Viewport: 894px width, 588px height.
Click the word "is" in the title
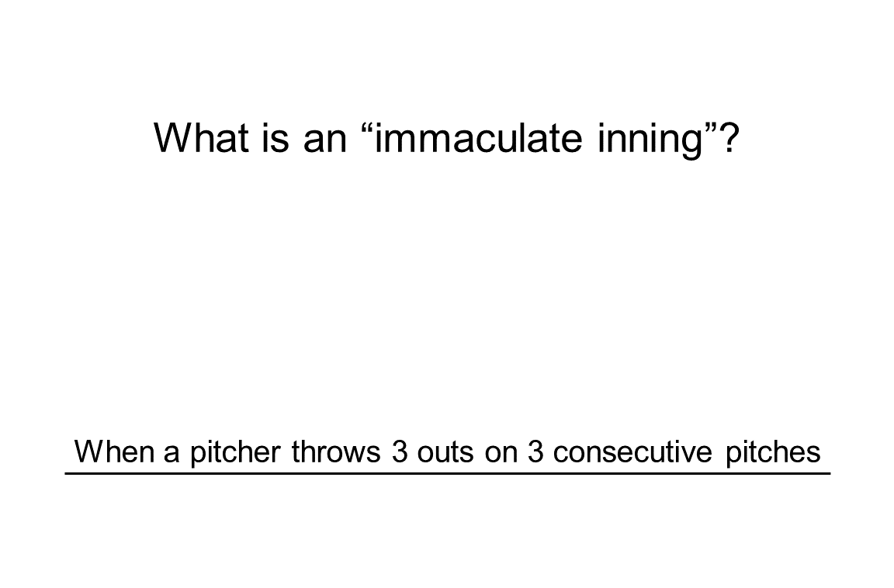275,137
